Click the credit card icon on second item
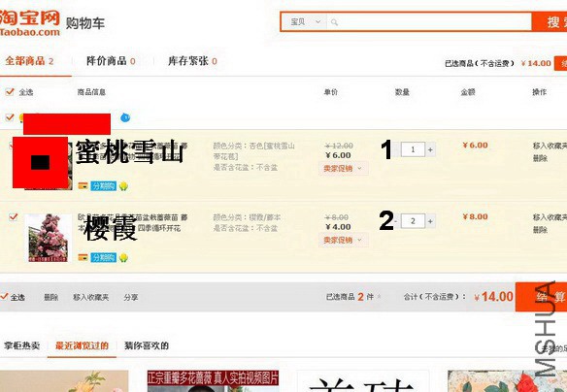 [x=83, y=257]
